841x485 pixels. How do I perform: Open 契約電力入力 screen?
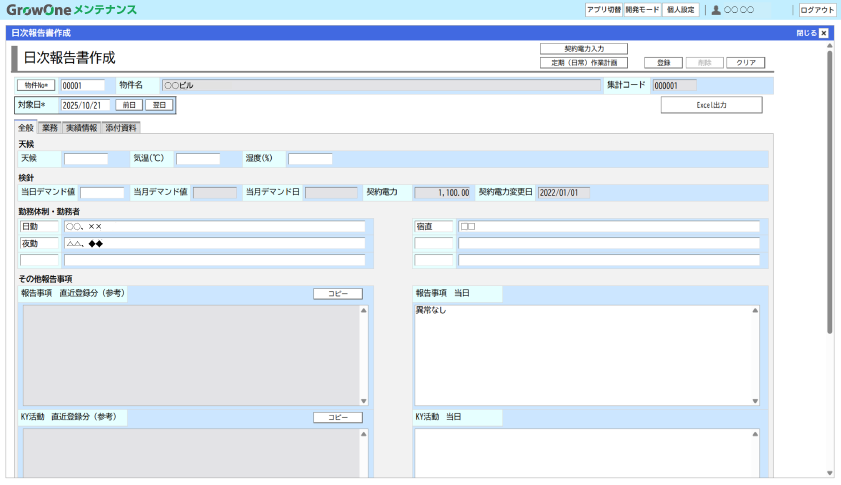(584, 49)
